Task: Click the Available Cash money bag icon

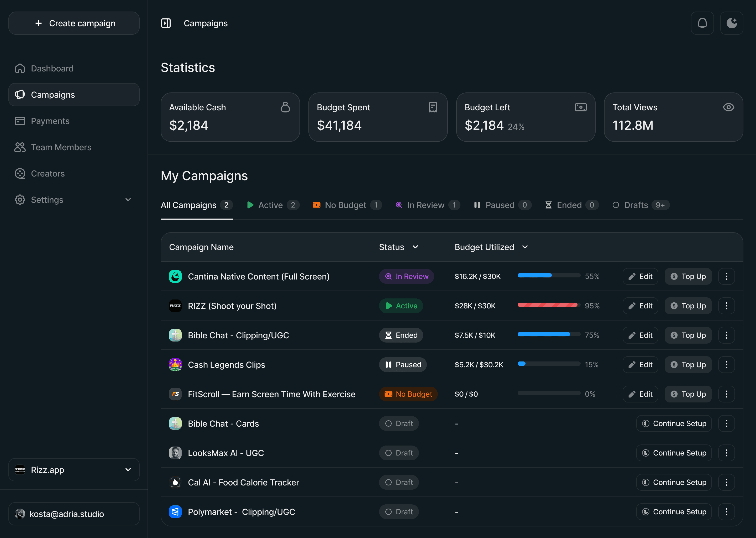Action: coord(285,107)
